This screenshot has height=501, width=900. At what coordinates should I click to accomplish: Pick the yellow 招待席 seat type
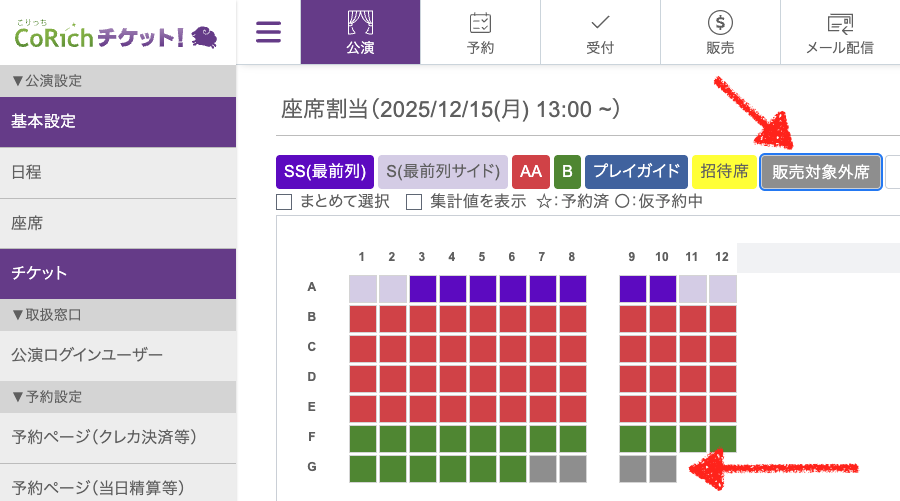[x=724, y=172]
